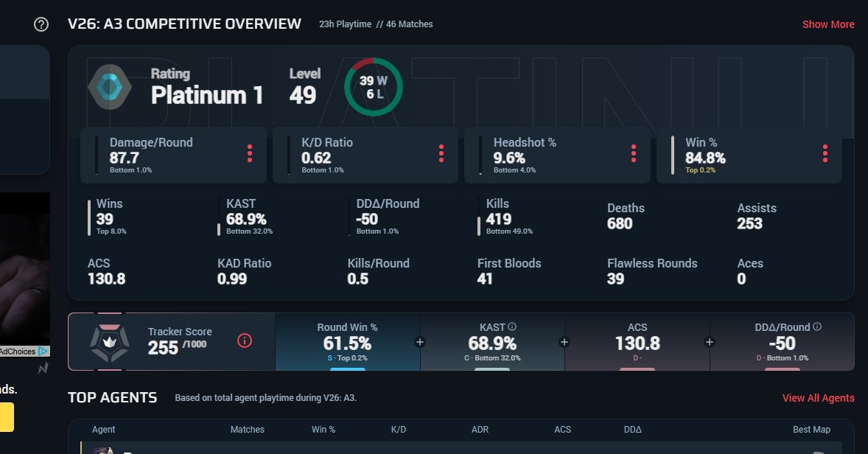Select the Round Win % 61.5% tile
The height and width of the screenshot is (454, 868).
point(348,342)
